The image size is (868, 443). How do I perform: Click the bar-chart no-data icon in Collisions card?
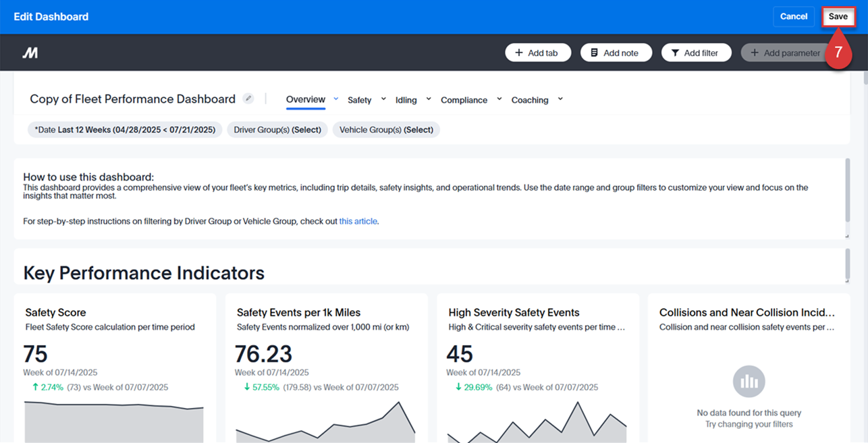749,381
